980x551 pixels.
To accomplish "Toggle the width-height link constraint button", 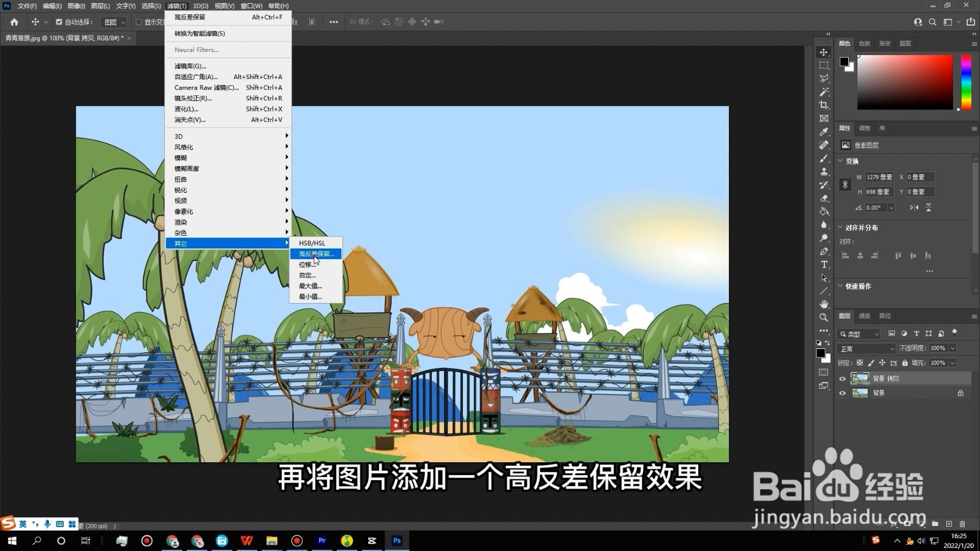I will tap(845, 184).
